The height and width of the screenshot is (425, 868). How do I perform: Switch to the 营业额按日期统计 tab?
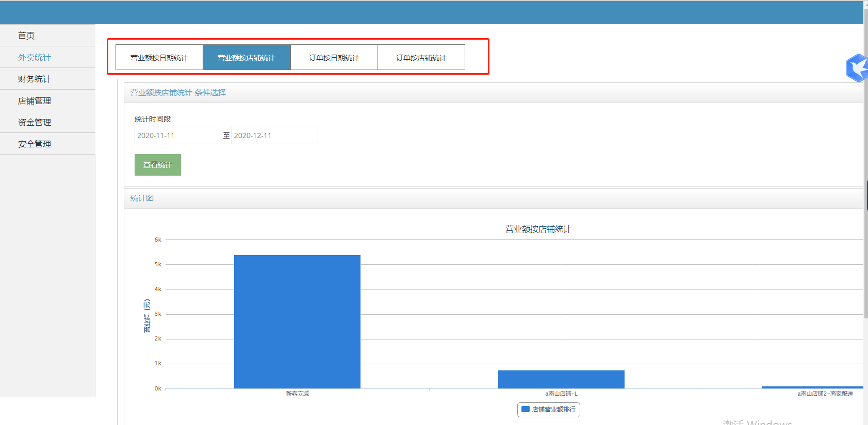[159, 57]
